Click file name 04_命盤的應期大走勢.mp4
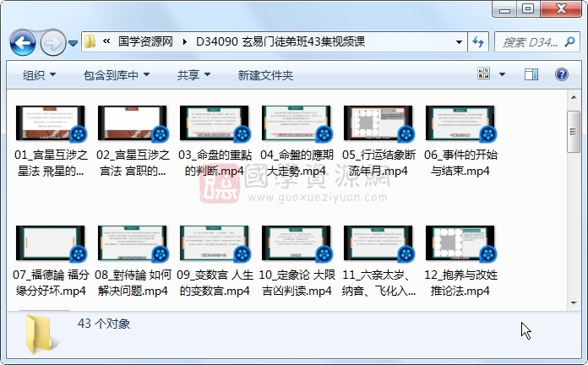588x365 pixels. [297, 163]
